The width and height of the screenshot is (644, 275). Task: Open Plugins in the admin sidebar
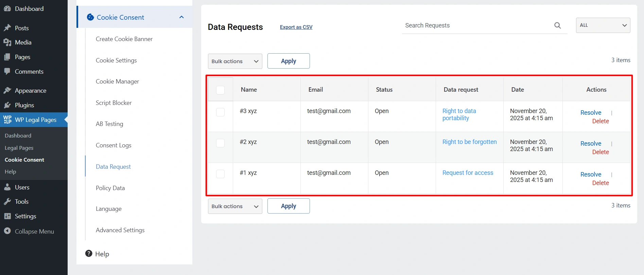coord(24,105)
